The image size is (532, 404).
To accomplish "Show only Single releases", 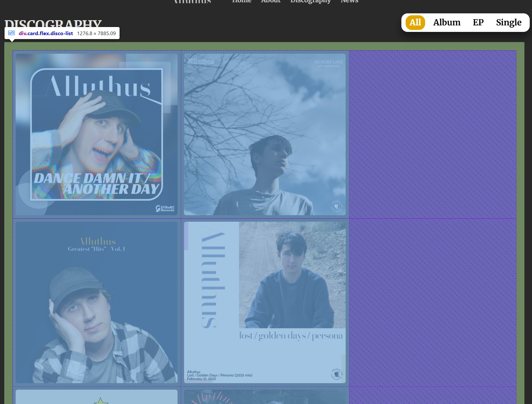I will pyautogui.click(x=509, y=22).
